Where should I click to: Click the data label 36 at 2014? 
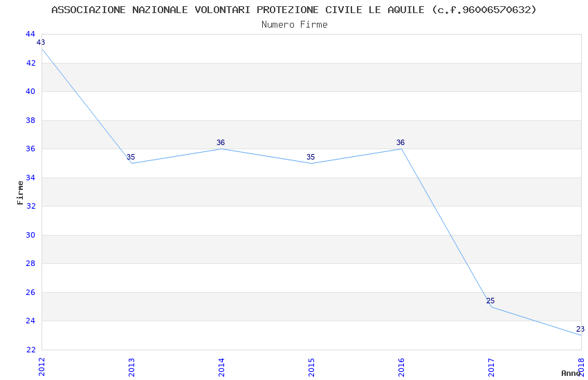221,142
